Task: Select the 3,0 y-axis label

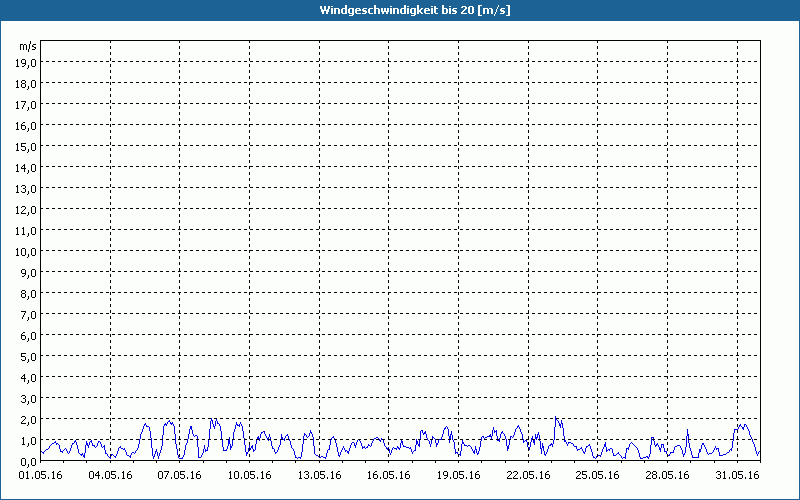Action: point(29,398)
